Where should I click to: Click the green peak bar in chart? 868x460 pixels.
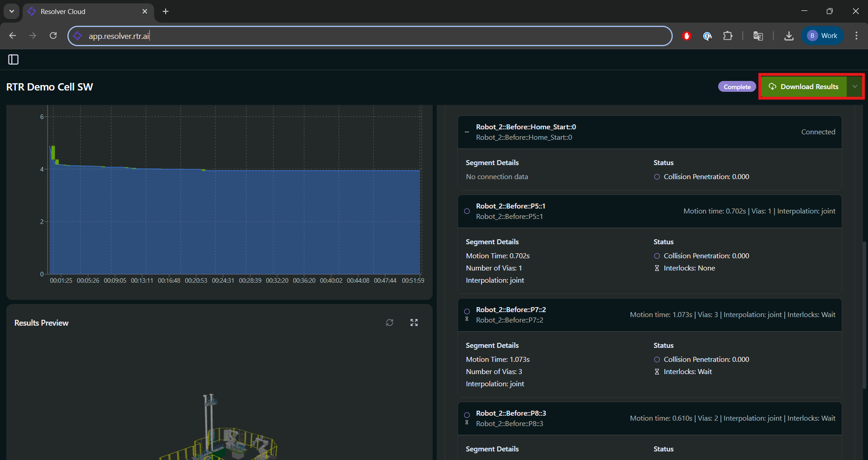point(53,153)
